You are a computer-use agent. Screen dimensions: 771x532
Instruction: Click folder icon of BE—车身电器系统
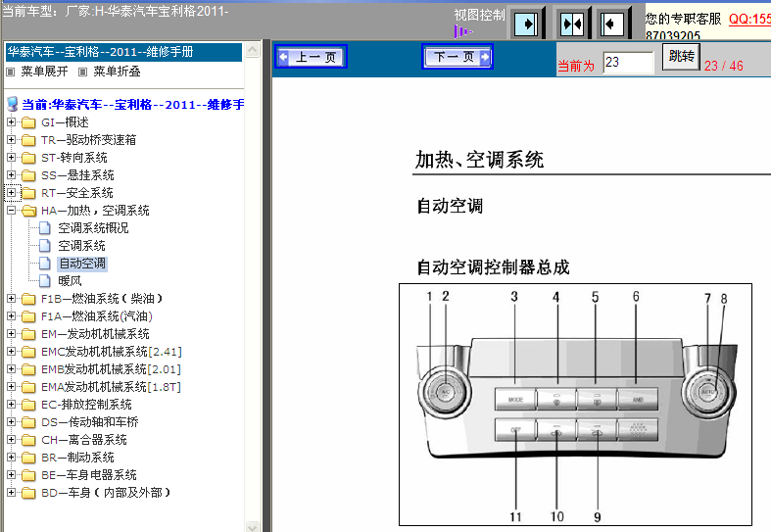coord(28,475)
